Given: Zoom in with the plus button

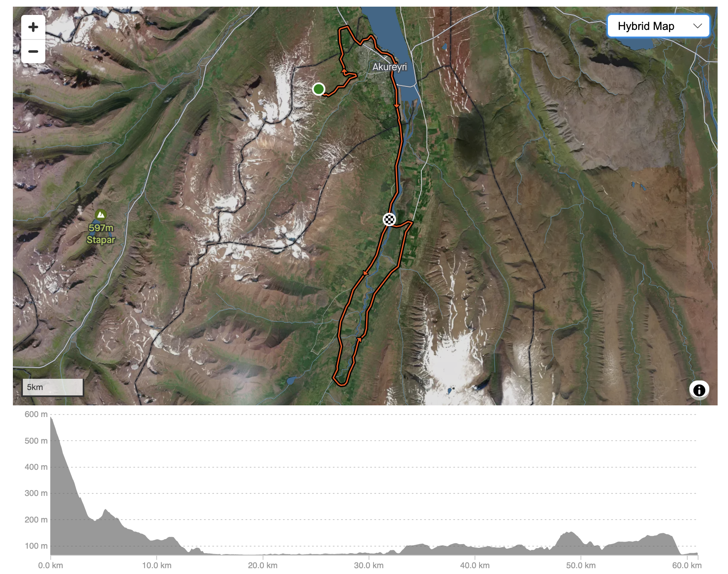Looking at the screenshot, I should (33, 27).
